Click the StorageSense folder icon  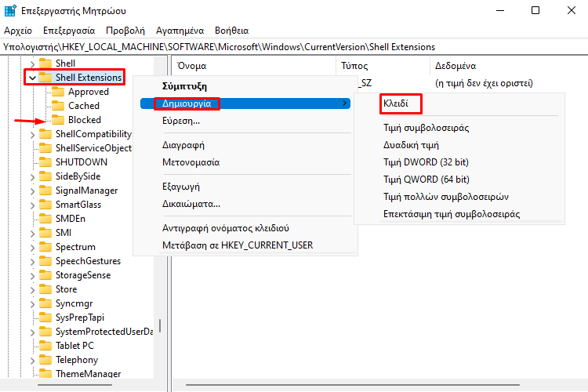(x=45, y=275)
